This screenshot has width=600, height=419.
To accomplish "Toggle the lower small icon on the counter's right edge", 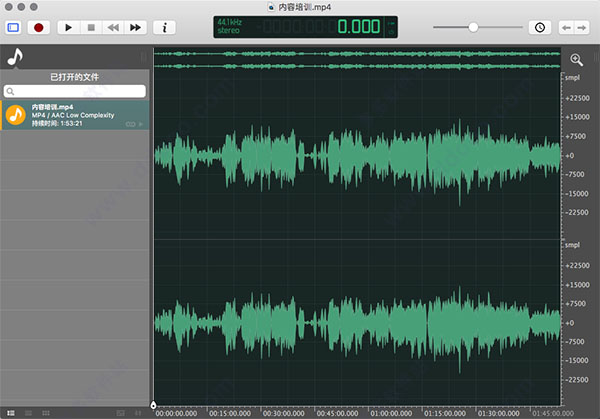I will [391, 32].
